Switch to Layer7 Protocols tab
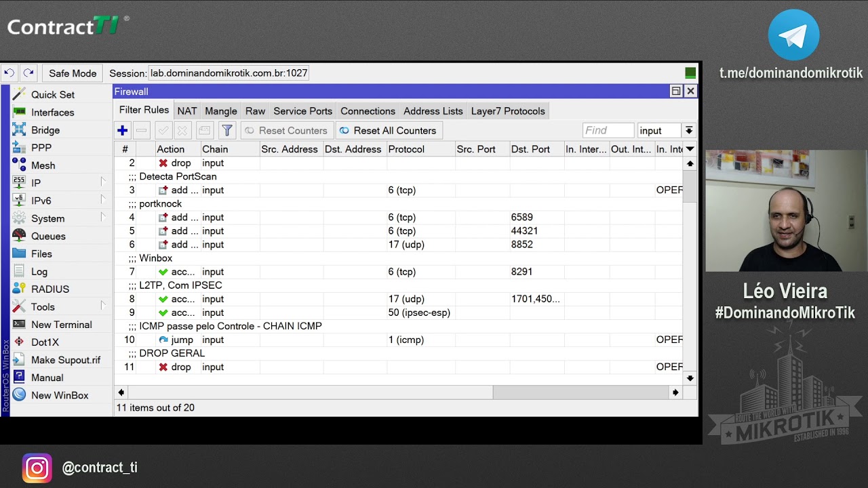868x488 pixels. (508, 111)
